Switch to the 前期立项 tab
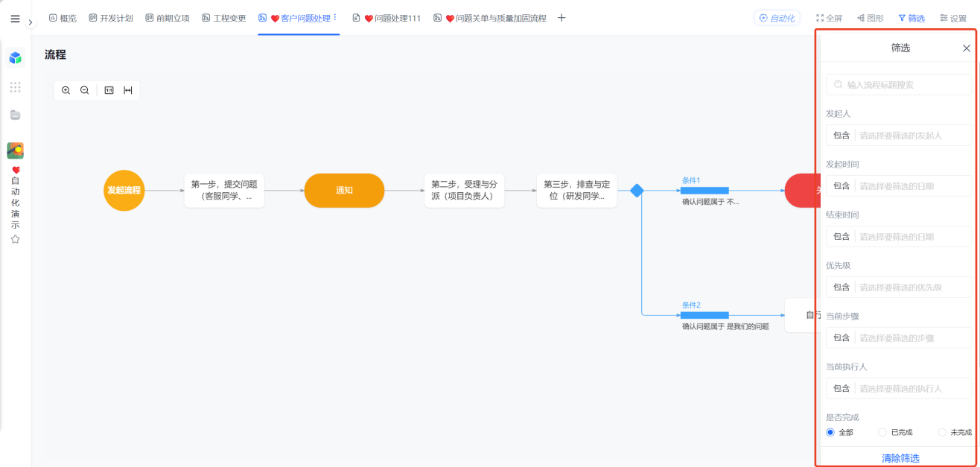The height and width of the screenshot is (467, 980). pyautogui.click(x=168, y=18)
